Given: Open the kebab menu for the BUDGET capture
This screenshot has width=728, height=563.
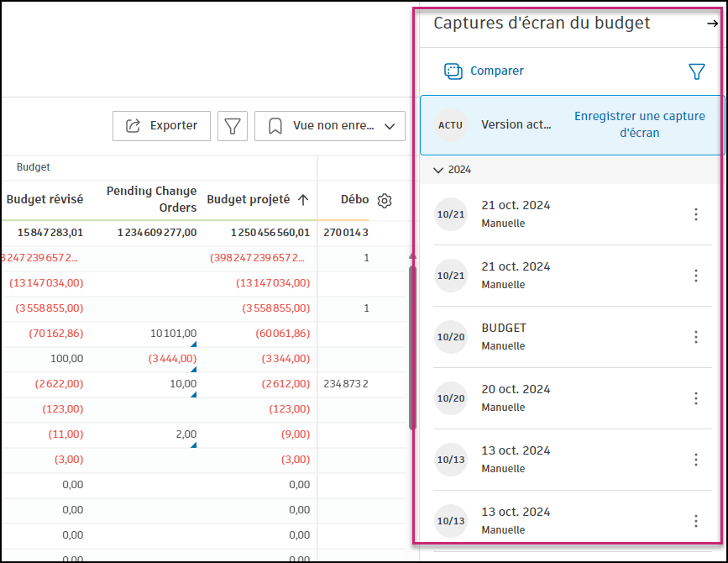Looking at the screenshot, I should pos(696,337).
